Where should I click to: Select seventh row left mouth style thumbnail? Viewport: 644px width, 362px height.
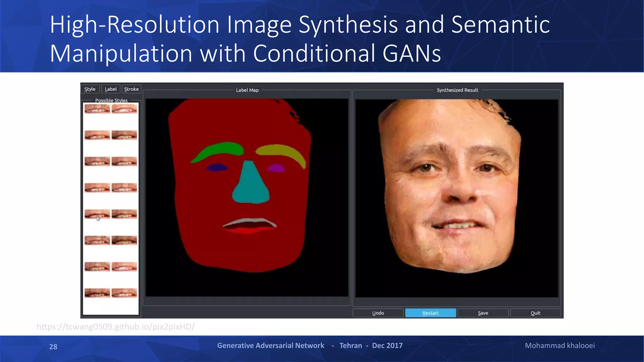(x=97, y=267)
